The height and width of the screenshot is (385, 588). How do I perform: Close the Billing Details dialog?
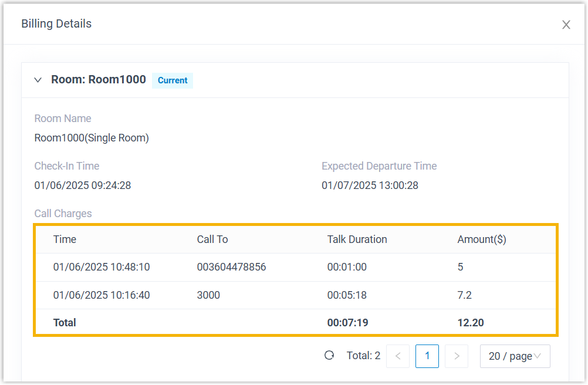[x=566, y=25]
